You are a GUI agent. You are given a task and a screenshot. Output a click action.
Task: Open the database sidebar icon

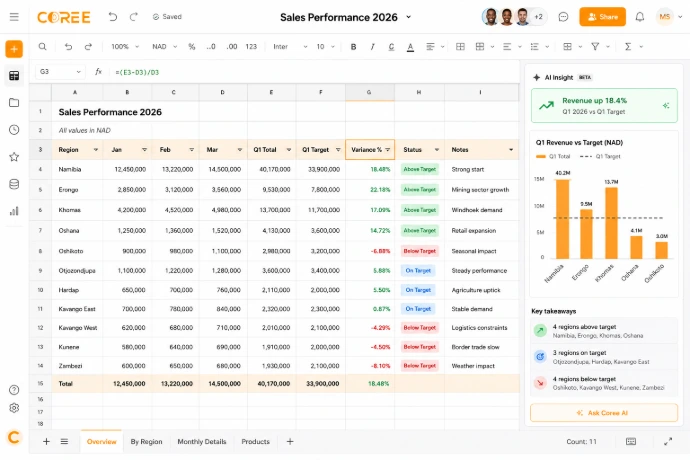pos(14,184)
